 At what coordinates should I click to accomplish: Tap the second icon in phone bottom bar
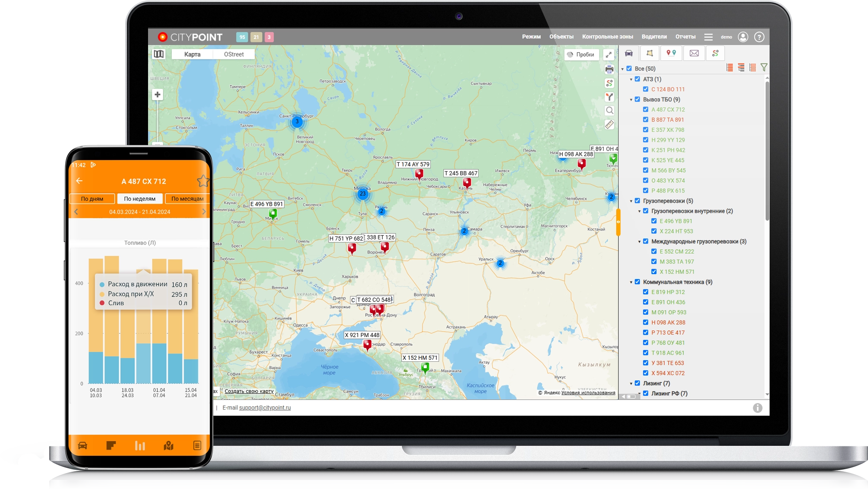pyautogui.click(x=111, y=445)
